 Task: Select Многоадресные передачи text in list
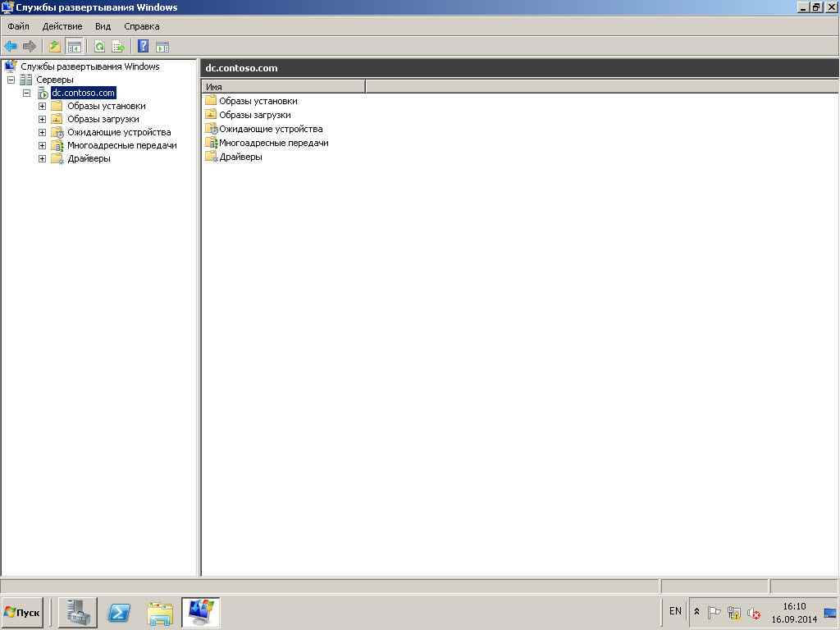(x=273, y=143)
